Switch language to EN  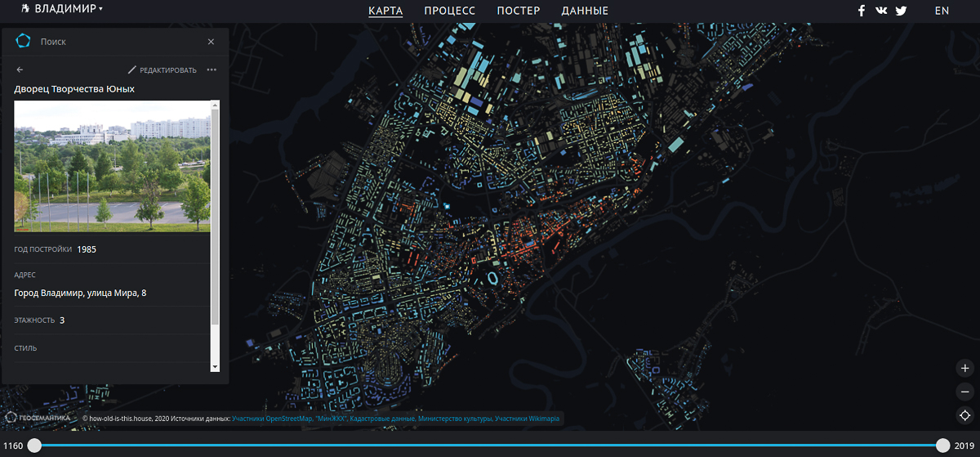(942, 11)
